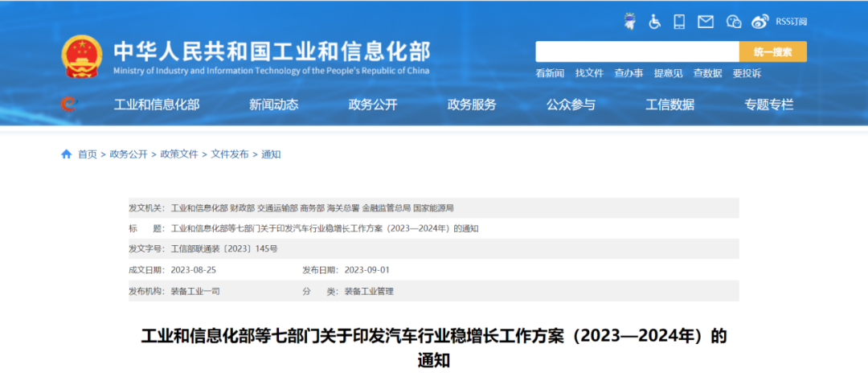Viewport: 868px width, 381px height.
Task: Open the mobile phone version icon
Action: click(x=679, y=22)
